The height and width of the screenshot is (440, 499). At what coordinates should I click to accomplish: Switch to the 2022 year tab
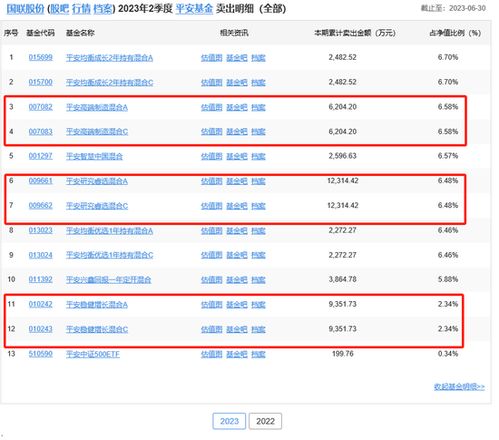[x=265, y=421]
